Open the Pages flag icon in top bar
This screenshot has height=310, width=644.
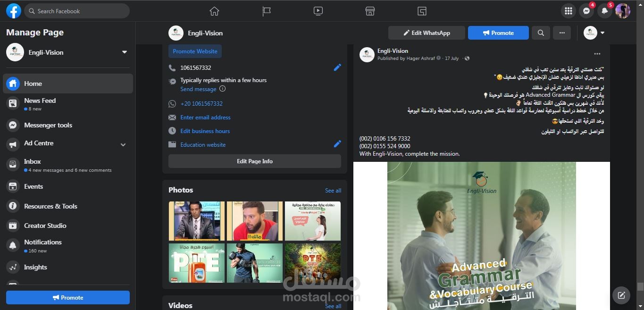(267, 11)
